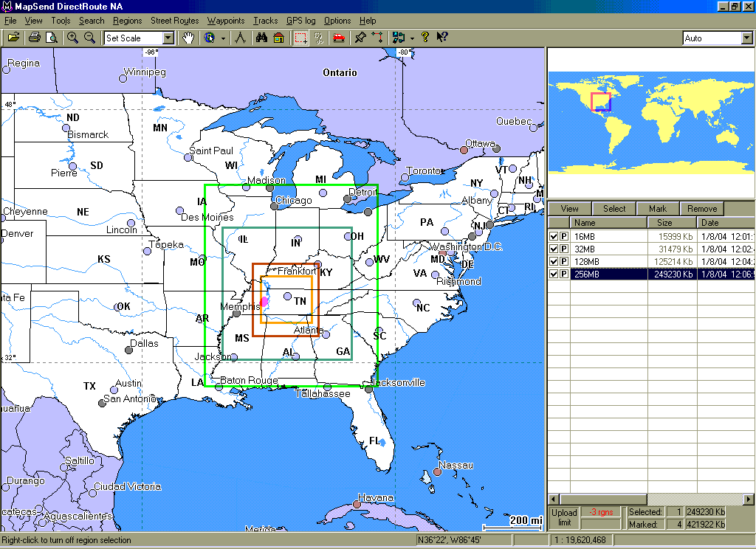Uncheck the 32MB region checkbox
The height and width of the screenshot is (549, 756).
point(554,249)
